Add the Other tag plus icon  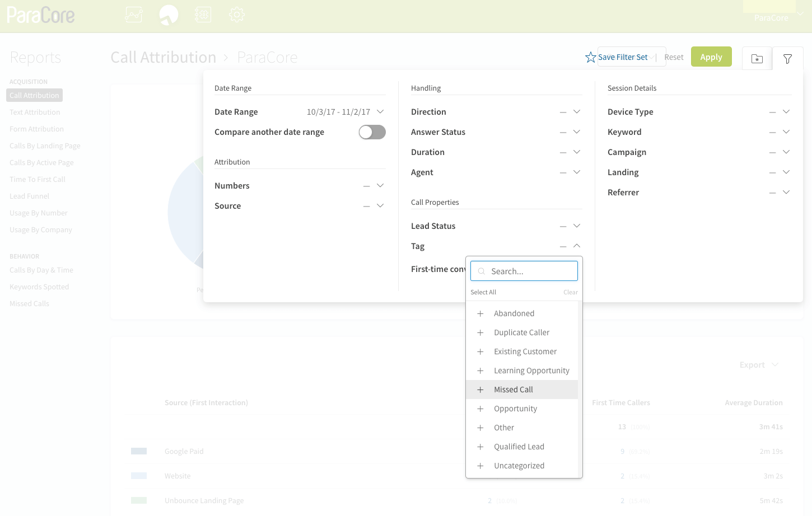(480, 428)
